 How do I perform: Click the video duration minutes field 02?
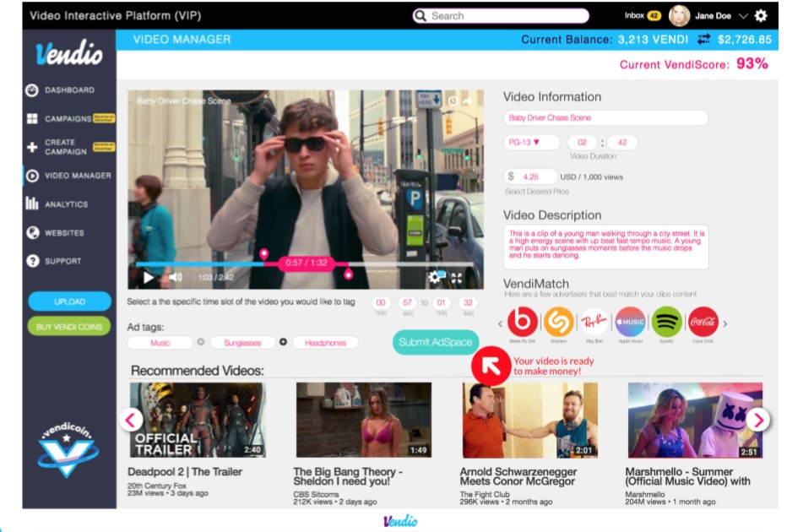[x=582, y=143]
